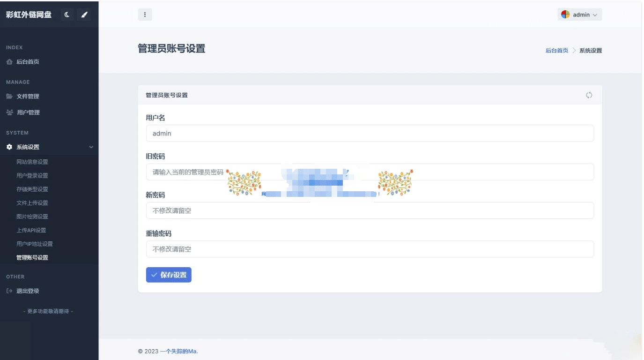This screenshot has height=360, width=644.
Task: Select 用户登录设置 from the submenu
Action: click(32, 176)
